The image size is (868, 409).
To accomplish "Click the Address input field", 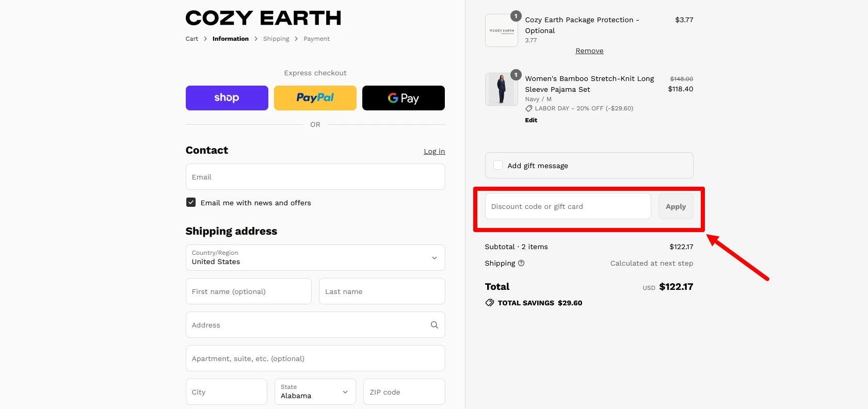I will pos(315,325).
